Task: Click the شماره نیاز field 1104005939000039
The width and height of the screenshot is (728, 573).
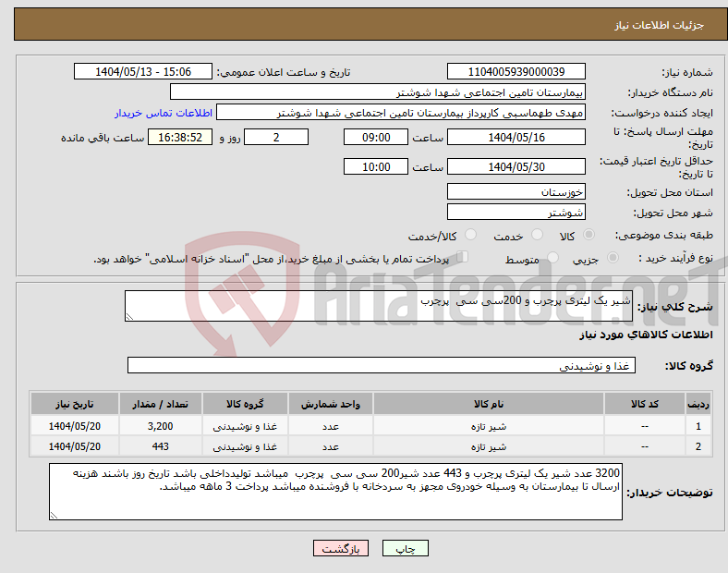Action: click(516, 71)
